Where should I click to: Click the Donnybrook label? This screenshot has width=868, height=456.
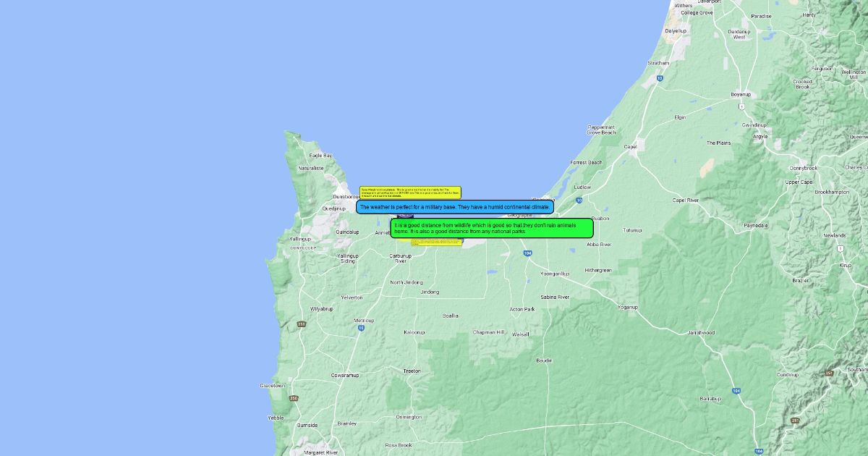[x=802, y=167]
